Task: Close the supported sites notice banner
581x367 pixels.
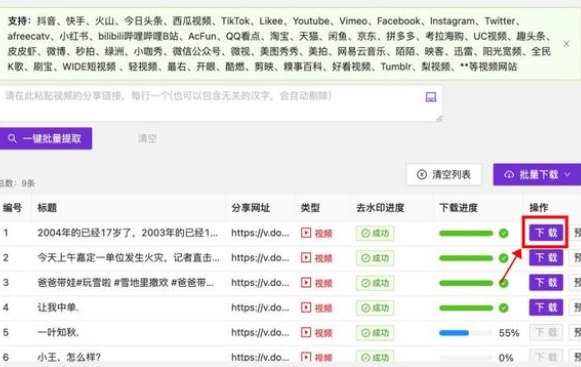Action: 566,44
